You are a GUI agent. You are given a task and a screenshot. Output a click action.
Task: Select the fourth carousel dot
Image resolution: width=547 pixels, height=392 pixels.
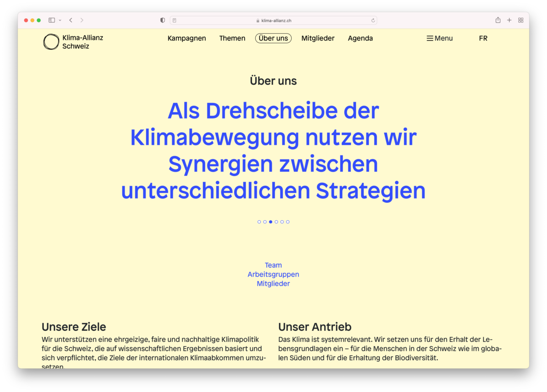tap(276, 222)
